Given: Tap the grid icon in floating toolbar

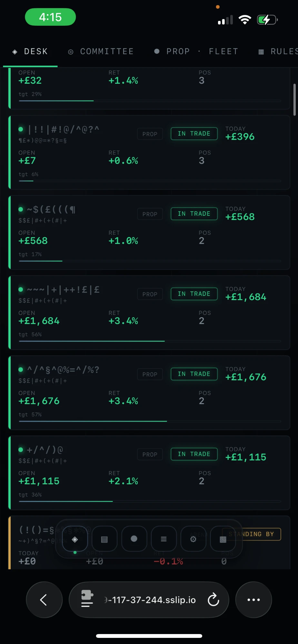Looking at the screenshot, I should coord(223,539).
